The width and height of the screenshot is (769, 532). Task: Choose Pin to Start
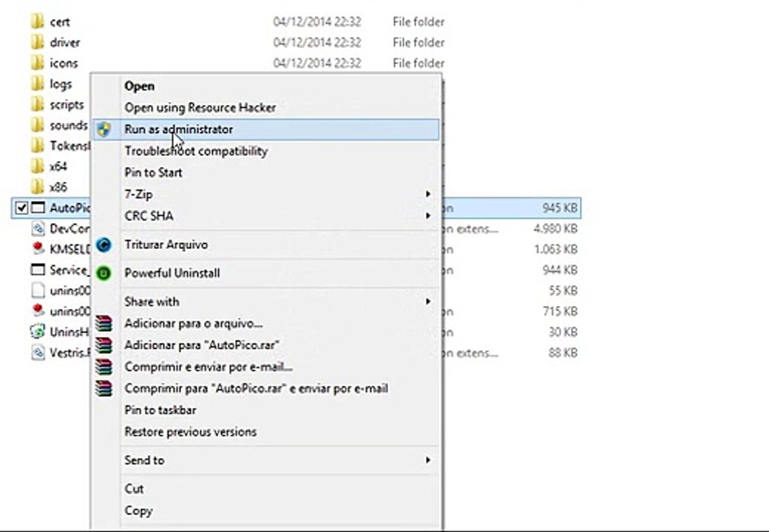265,172
